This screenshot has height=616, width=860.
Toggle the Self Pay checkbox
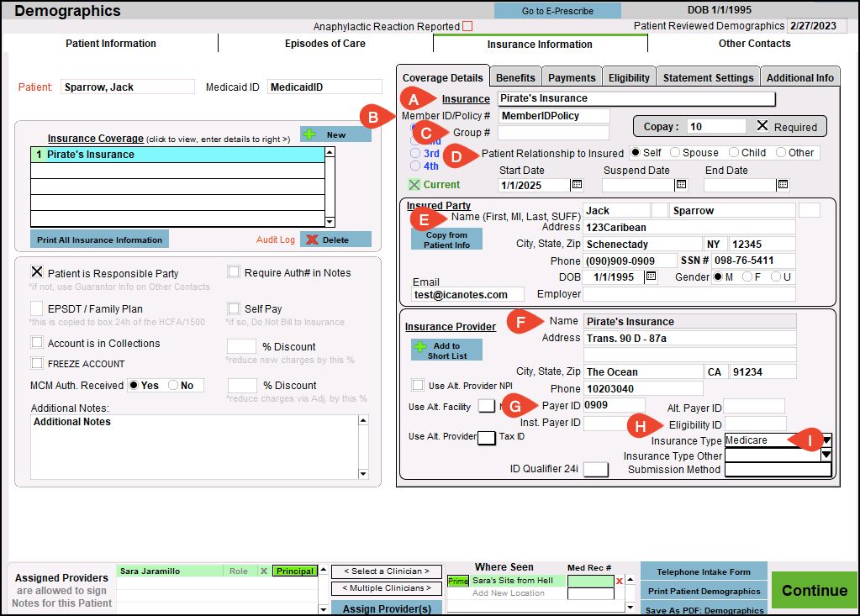tap(234, 309)
